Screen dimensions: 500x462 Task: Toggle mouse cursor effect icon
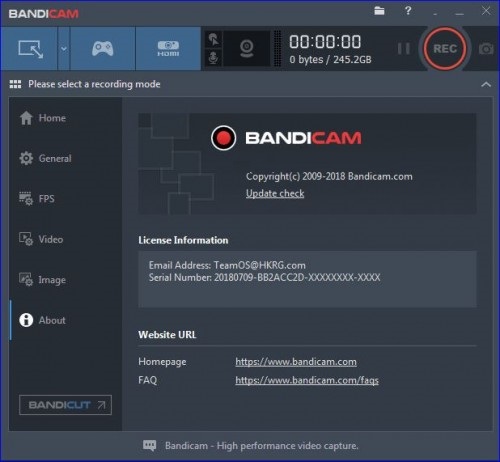pyautogui.click(x=214, y=39)
